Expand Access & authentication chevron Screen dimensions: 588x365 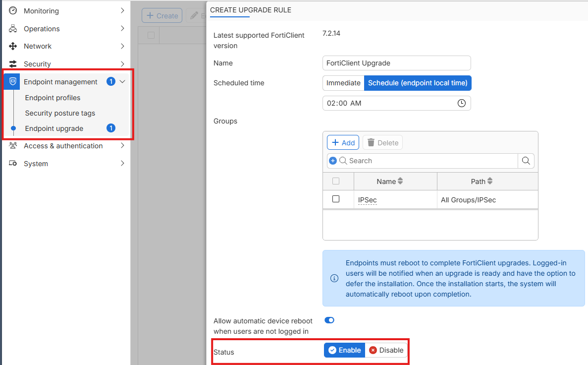click(122, 145)
